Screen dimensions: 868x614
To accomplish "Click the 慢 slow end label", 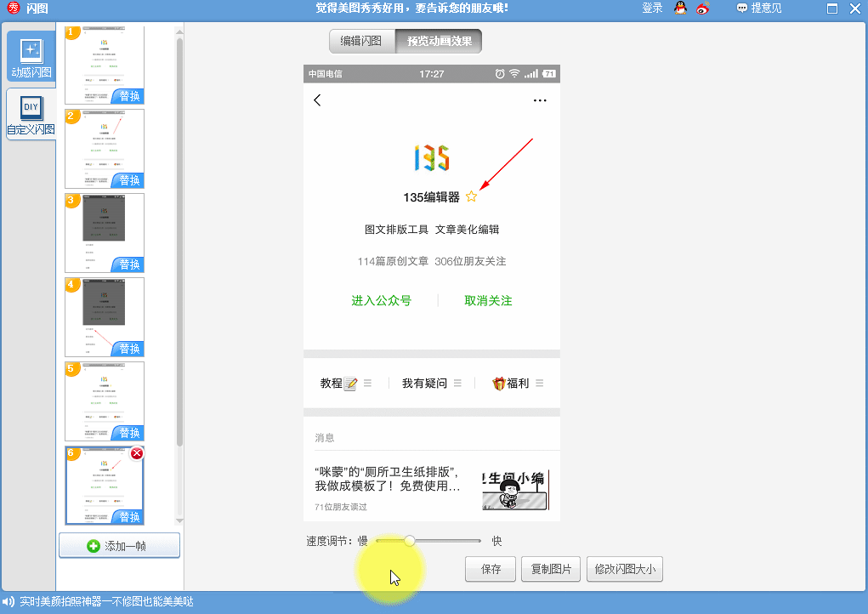I will point(363,541).
